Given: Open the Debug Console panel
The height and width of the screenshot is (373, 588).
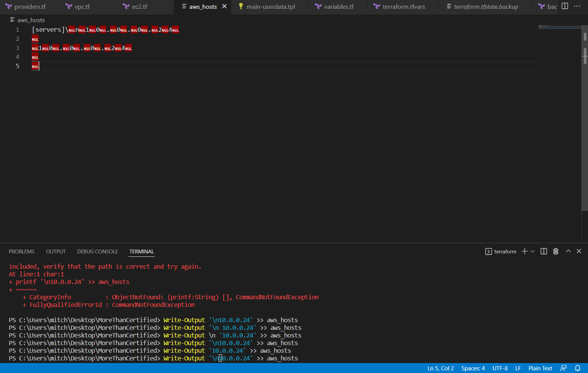Looking at the screenshot, I should coord(97,251).
